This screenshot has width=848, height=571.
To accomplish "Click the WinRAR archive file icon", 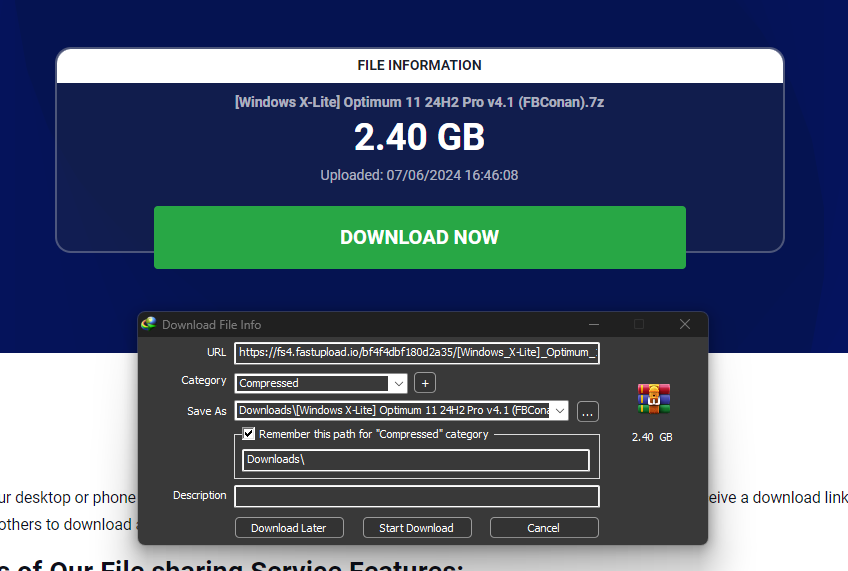I will click(x=653, y=399).
